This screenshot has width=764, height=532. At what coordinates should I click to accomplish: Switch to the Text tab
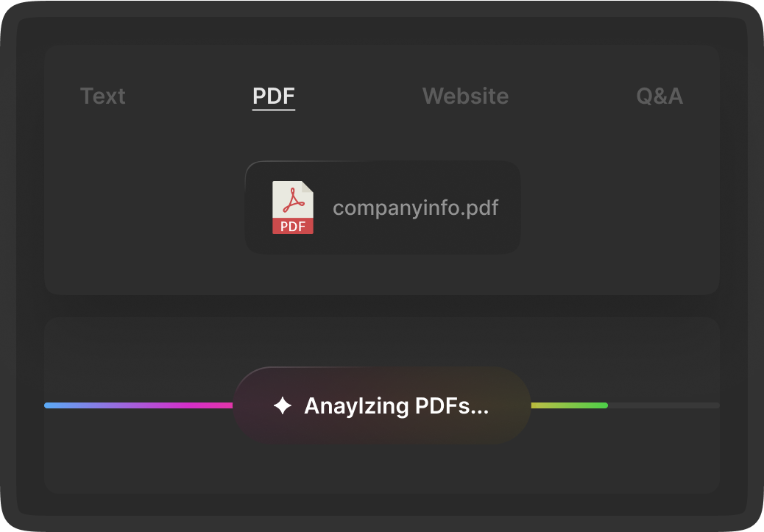[x=102, y=96]
